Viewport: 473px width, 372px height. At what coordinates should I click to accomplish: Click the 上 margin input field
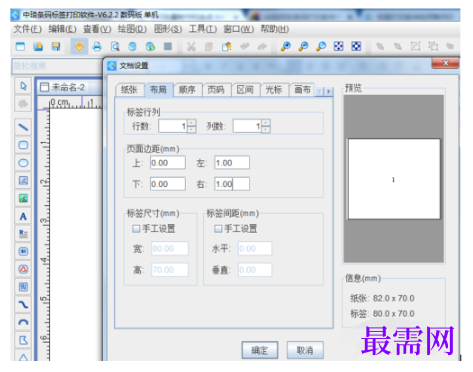tap(168, 163)
